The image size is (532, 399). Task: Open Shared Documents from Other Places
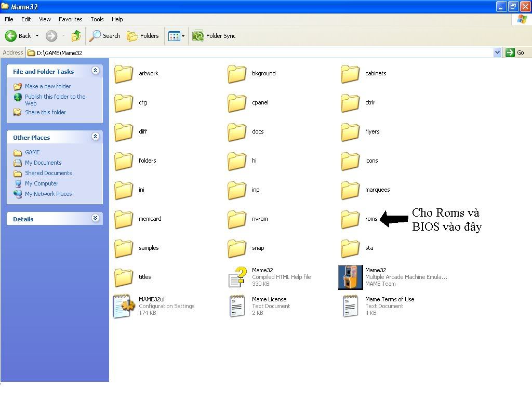pos(48,173)
